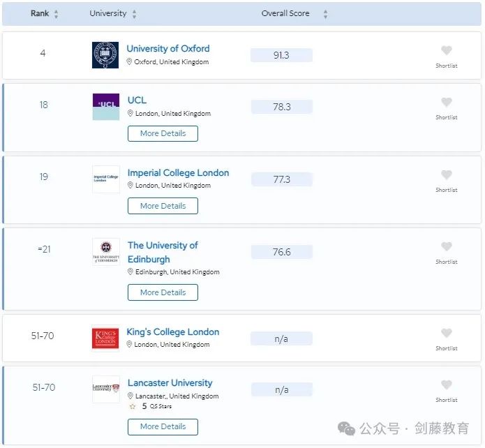The width and height of the screenshot is (485, 448).
Task: Sort by Overall Score column arrows
Action: (325, 14)
